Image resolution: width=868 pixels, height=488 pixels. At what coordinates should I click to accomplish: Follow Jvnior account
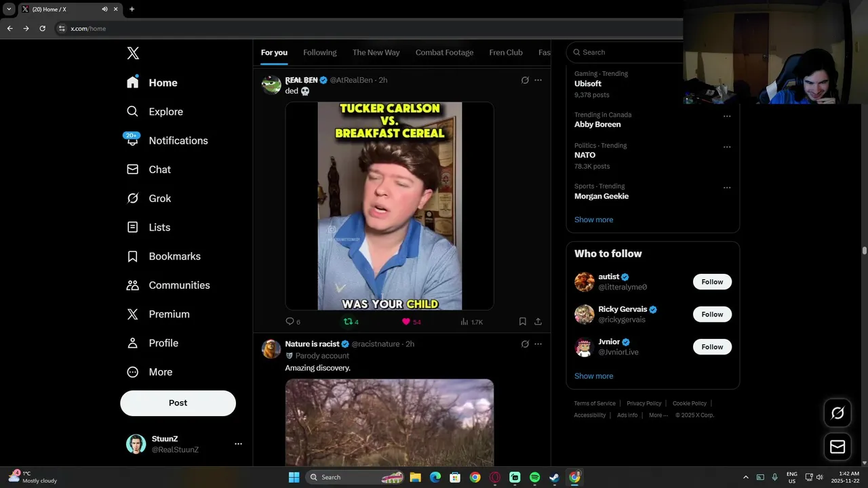coord(712,347)
